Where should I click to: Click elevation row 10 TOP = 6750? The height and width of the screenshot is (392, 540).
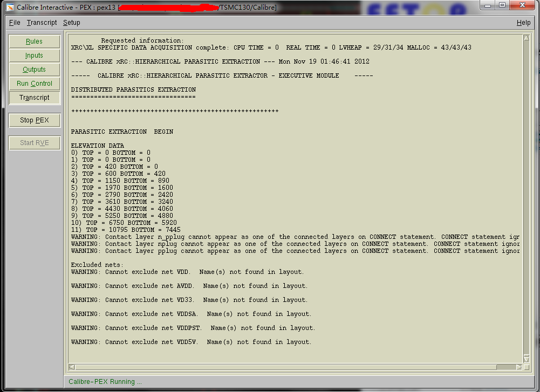(124, 223)
